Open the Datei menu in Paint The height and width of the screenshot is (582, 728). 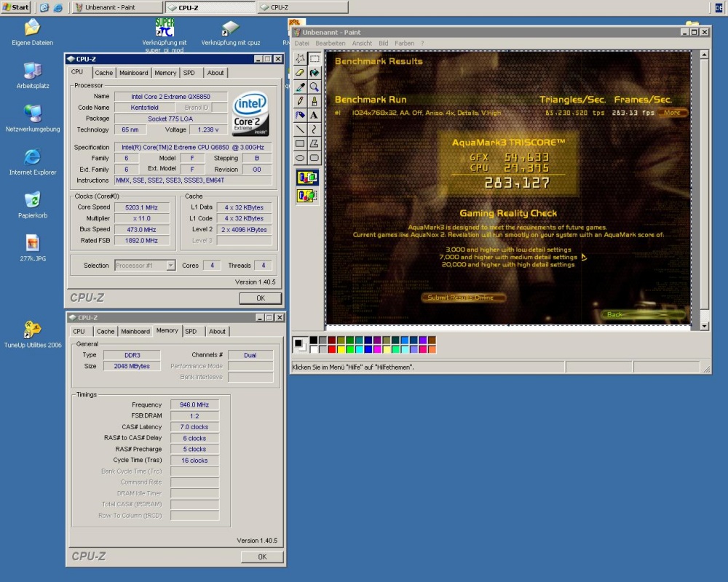302,43
